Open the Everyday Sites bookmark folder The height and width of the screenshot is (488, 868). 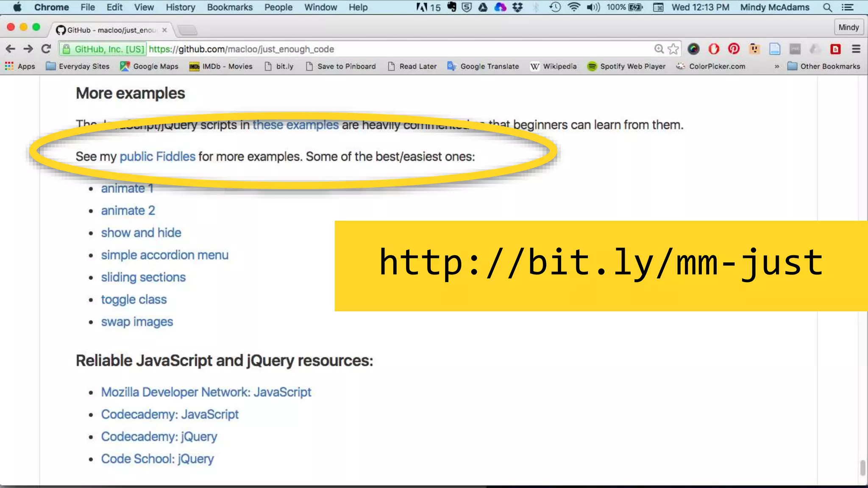click(x=78, y=67)
